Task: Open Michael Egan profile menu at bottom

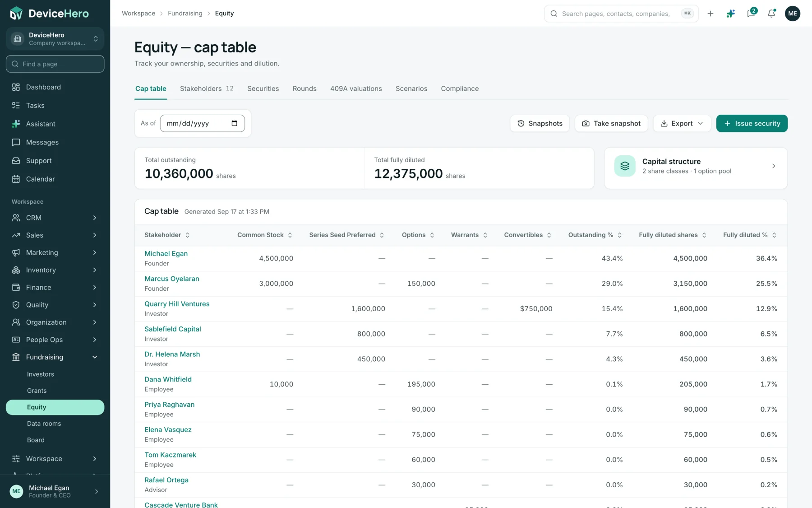Action: (x=55, y=491)
